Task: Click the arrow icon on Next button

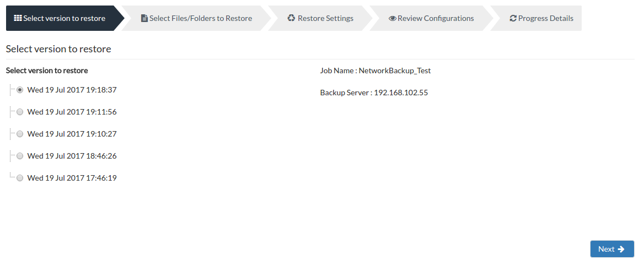Action: point(621,249)
